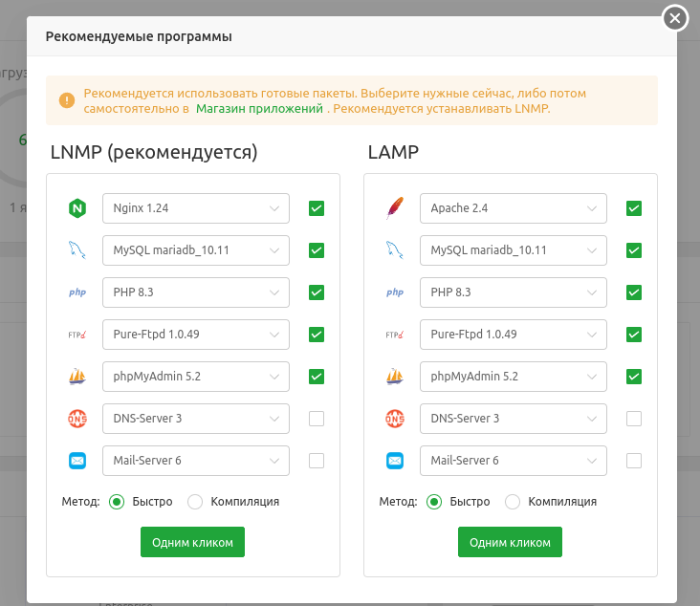Click the Pure-Ftpd FTP icon under LNMP
The image size is (700, 606).
pos(77,335)
